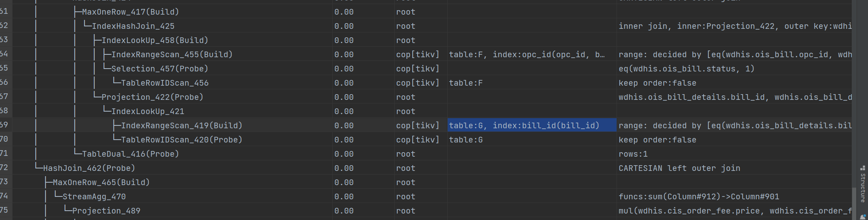Select the MaxOneRow_417(Build) tree row
The height and width of the screenshot is (220, 868).
(130, 12)
